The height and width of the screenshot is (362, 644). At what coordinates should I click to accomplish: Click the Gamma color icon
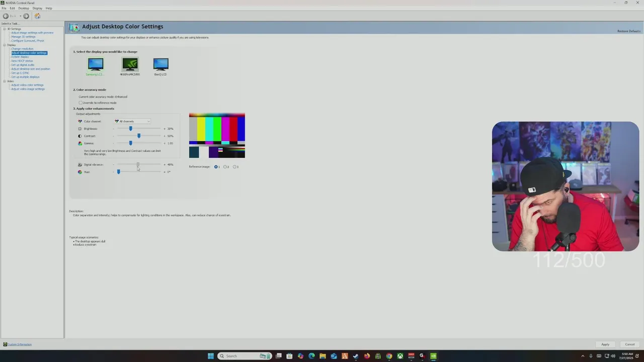tap(80, 143)
